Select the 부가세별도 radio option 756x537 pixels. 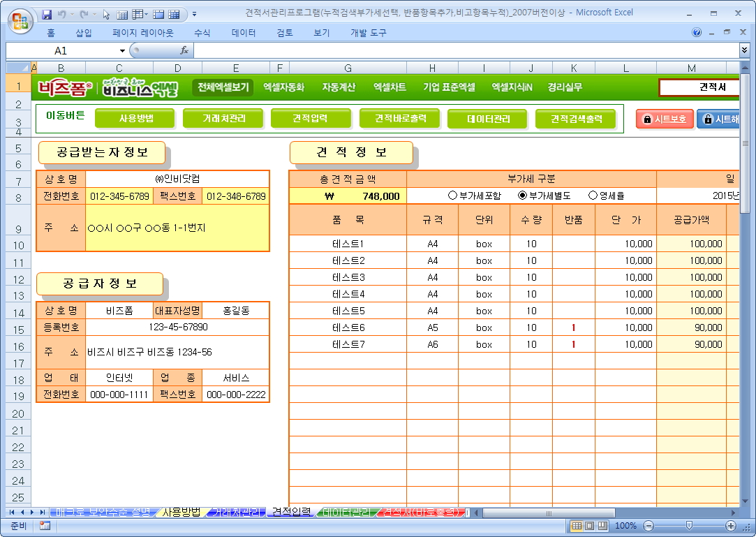point(522,196)
